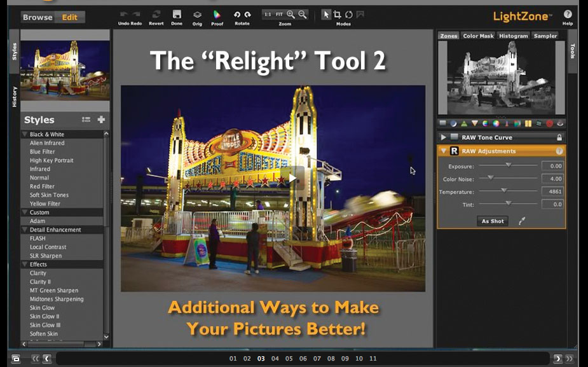This screenshot has height=367, width=588.
Task: Collapse the RAW Adjustments panel
Action: pyautogui.click(x=442, y=151)
